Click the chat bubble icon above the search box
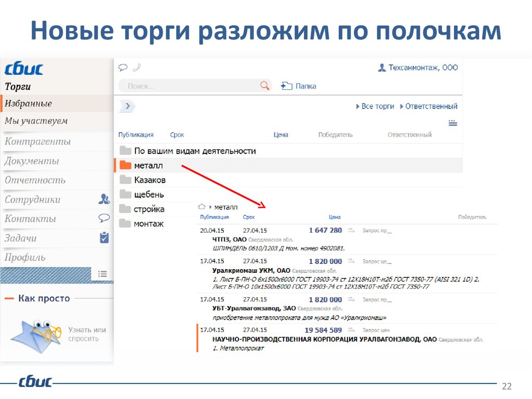Screen dimensions: 532x399 point(123,68)
